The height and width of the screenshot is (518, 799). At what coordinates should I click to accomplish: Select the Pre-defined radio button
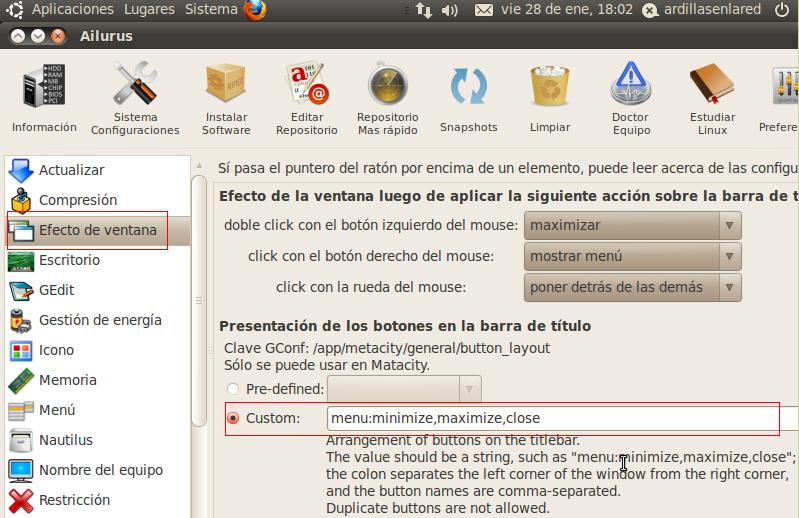pos(233,389)
